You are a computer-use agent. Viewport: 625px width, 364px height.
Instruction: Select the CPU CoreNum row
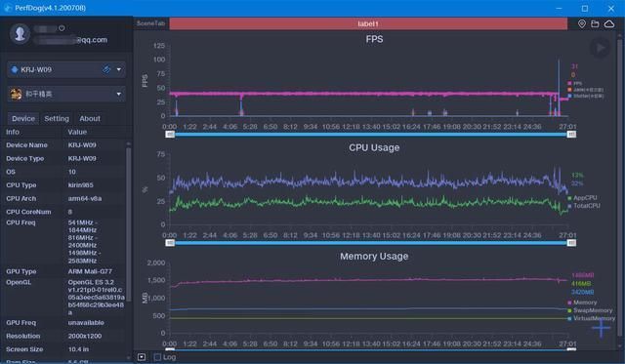coord(63,212)
